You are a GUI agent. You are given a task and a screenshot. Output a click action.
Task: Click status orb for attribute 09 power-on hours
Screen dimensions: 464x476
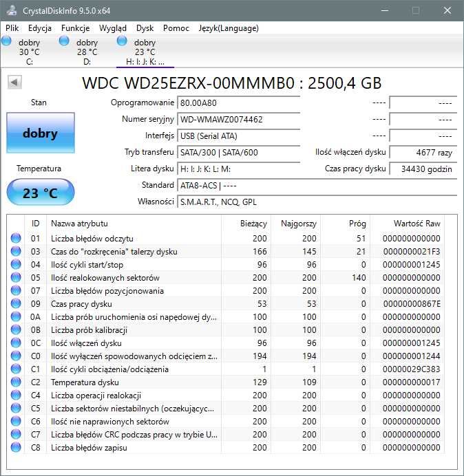click(x=16, y=303)
